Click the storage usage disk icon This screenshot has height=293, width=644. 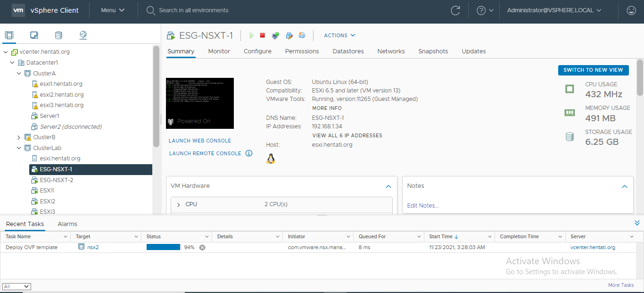pyautogui.click(x=570, y=137)
